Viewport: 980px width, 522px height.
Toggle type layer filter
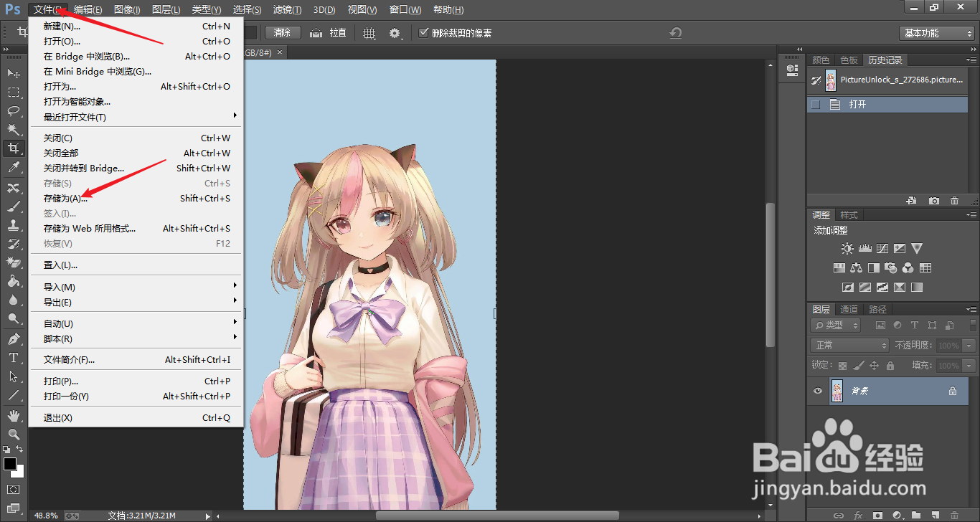coord(915,325)
